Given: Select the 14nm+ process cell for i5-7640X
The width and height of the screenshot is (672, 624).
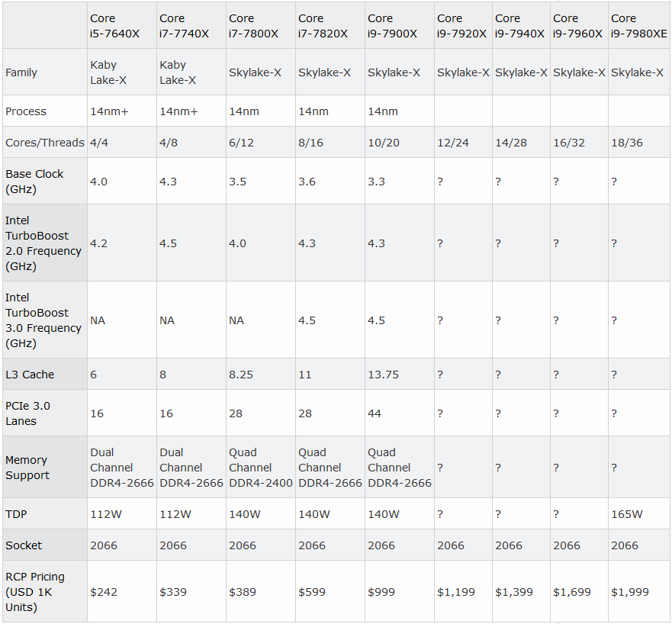Looking at the screenshot, I should coord(122,111).
